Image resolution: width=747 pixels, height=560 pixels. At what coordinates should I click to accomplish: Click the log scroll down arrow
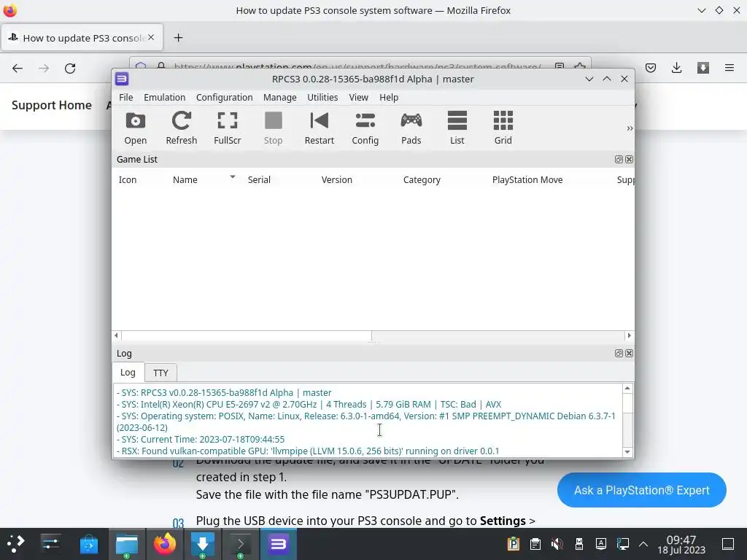(x=627, y=451)
